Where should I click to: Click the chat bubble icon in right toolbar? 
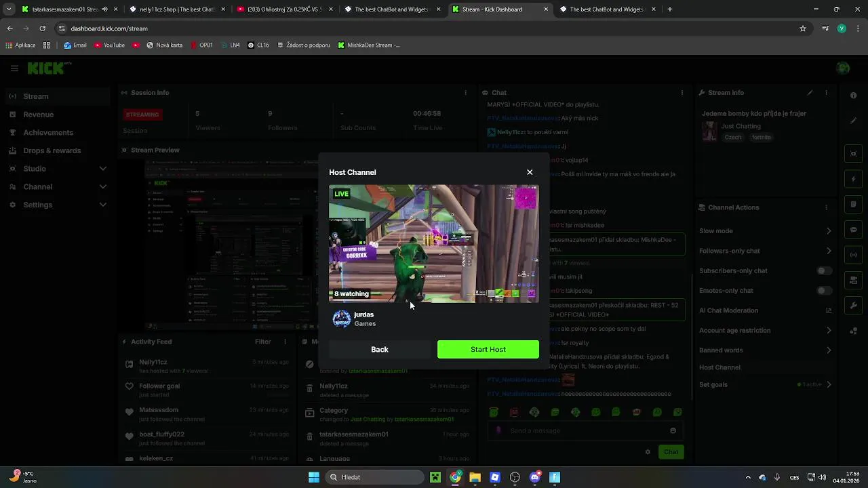point(854,230)
